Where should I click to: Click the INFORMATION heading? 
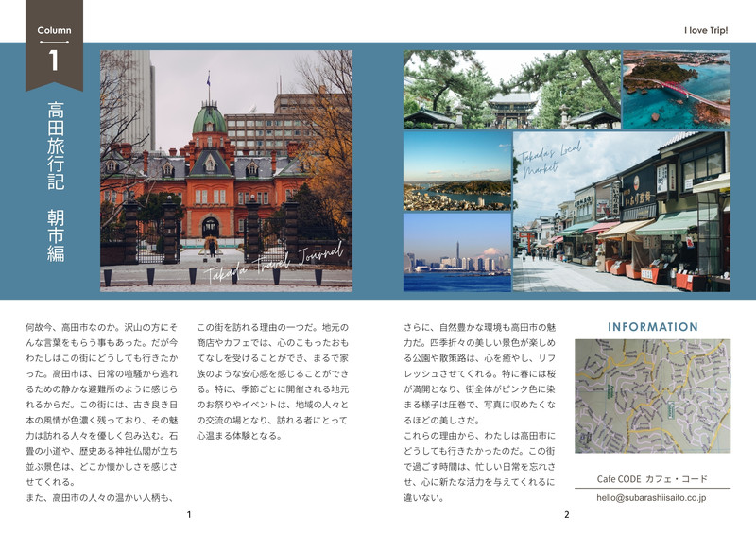tap(652, 327)
